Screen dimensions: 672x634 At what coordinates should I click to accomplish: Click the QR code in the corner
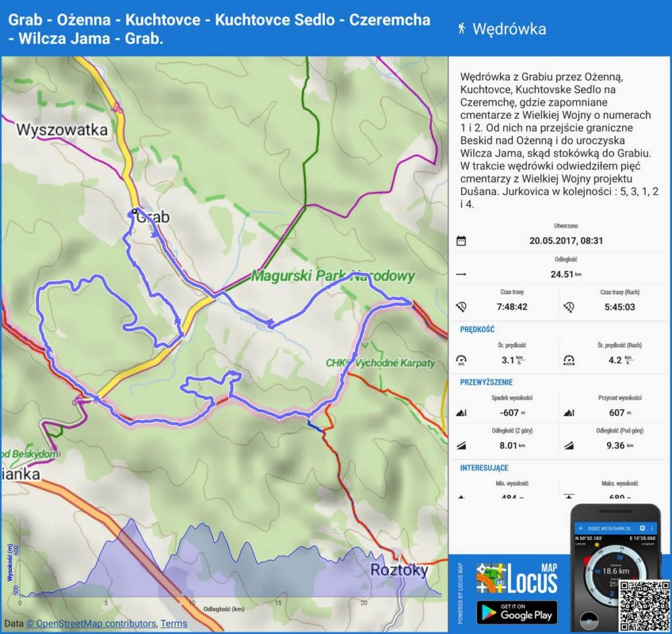pyautogui.click(x=644, y=606)
